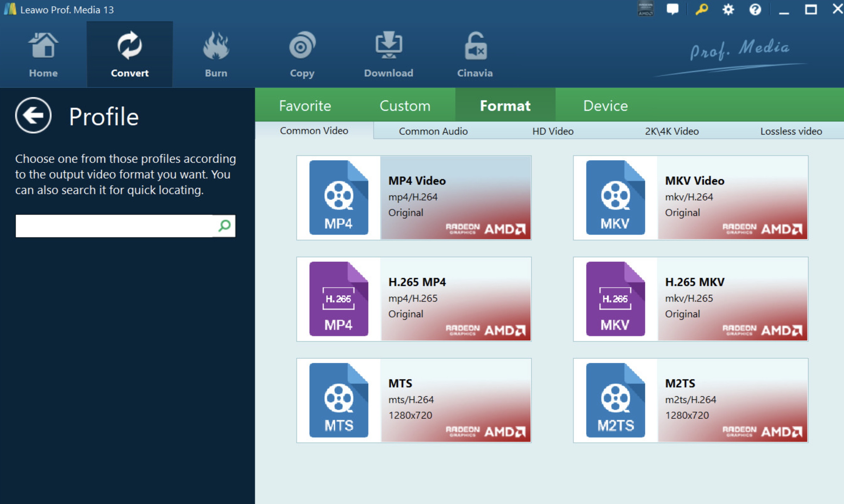Viewport: 844px width, 504px height.
Task: Maximize the Leawo Prof. Media window
Action: pos(811,10)
